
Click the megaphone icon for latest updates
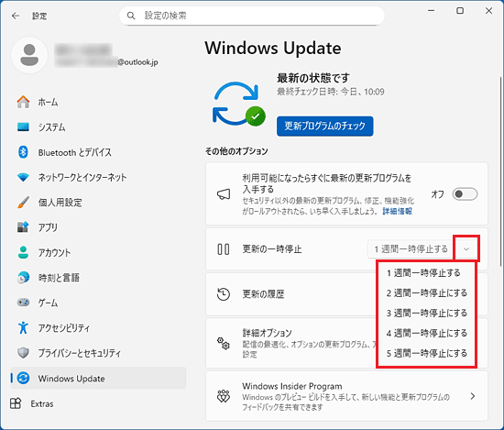(224, 194)
